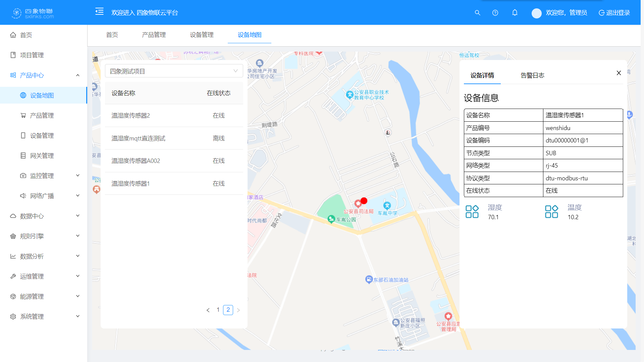Screen dimensions: 644x362
Task: Open 网关管理 from the sidebar
Action: pyautogui.click(x=42, y=155)
